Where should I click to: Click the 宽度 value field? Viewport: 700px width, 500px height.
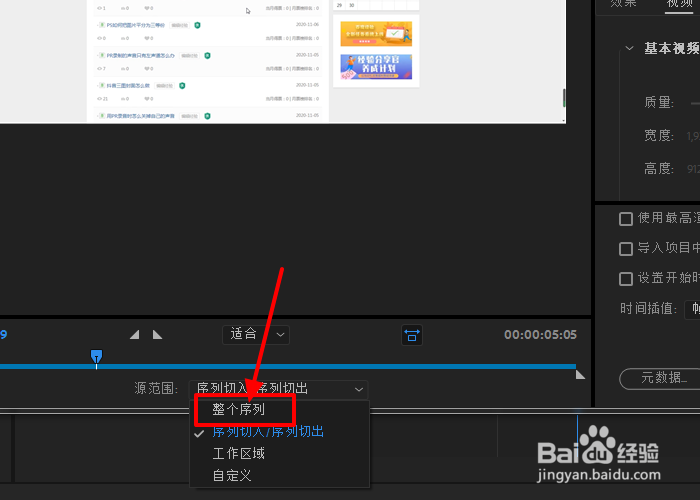(693, 136)
